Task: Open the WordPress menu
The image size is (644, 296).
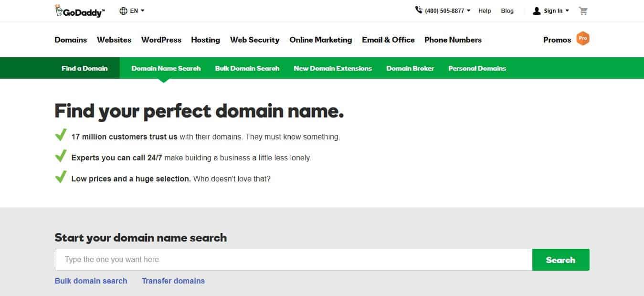Action: coord(161,40)
